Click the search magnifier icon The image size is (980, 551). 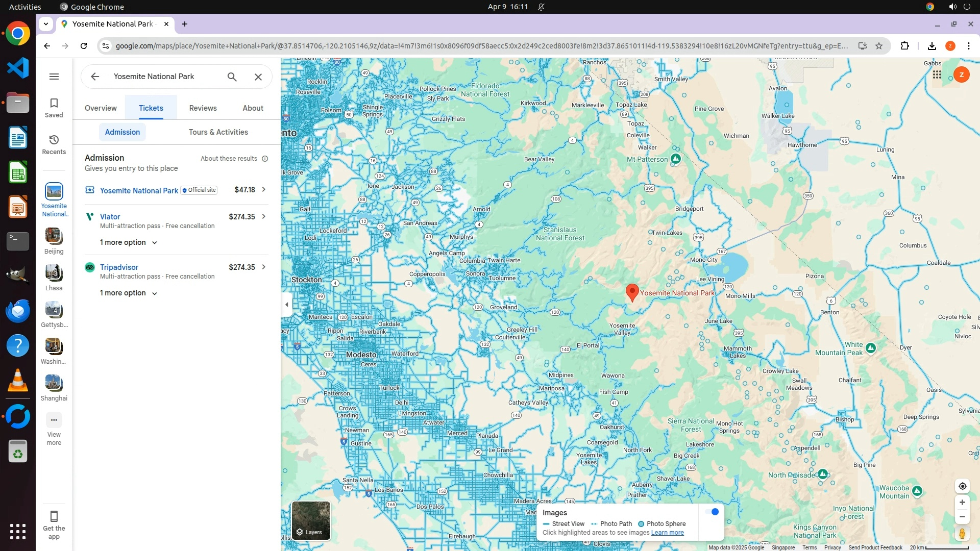tap(232, 77)
